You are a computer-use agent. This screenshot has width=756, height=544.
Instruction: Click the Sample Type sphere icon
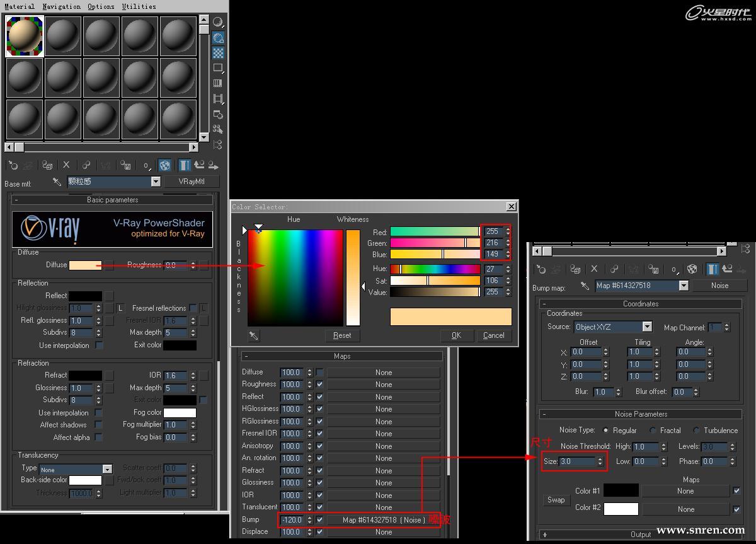click(x=217, y=23)
